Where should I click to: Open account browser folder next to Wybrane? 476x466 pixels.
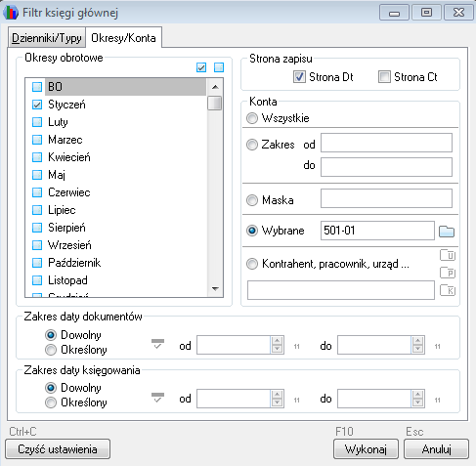(447, 232)
